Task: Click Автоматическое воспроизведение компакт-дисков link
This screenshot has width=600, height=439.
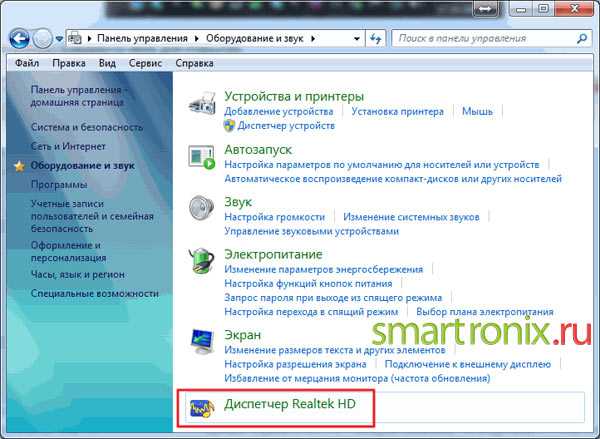Action: pos(393,179)
